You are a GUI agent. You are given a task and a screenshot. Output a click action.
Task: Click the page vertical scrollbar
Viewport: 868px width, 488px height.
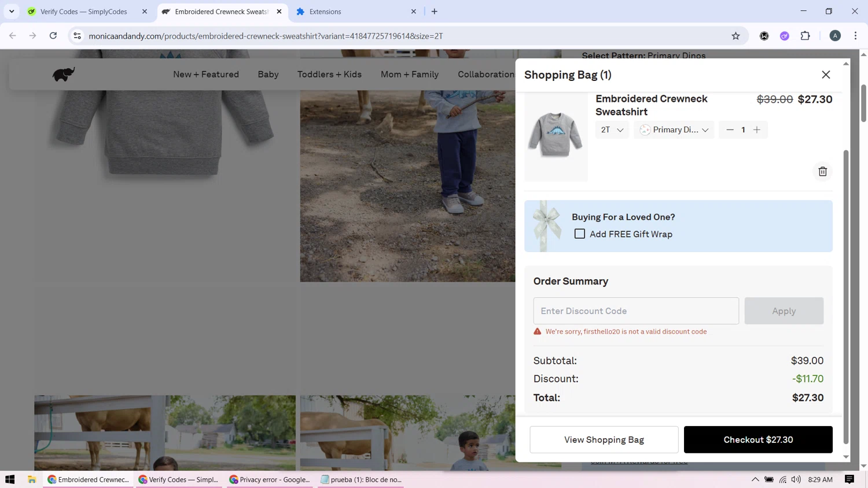863,103
